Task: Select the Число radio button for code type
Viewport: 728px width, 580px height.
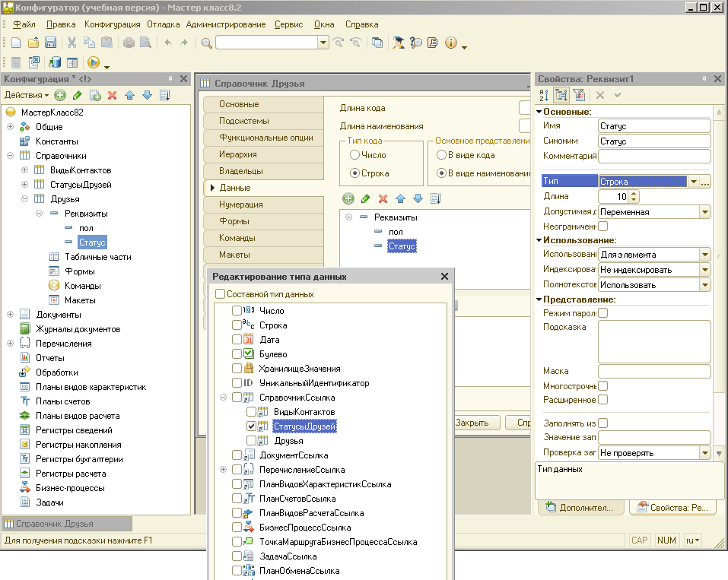Action: coord(354,155)
